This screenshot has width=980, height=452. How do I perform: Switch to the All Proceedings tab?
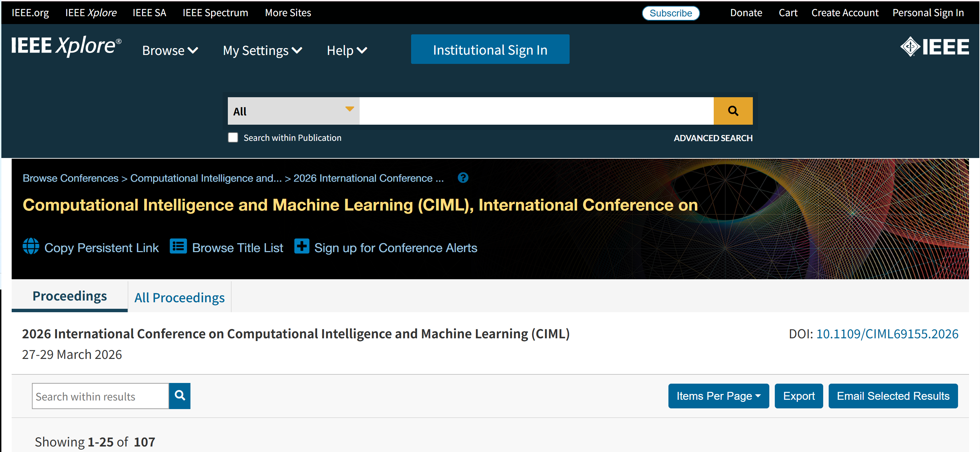(179, 297)
